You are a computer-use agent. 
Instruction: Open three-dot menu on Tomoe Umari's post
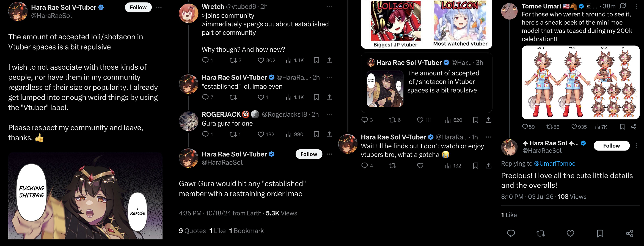(636, 6)
